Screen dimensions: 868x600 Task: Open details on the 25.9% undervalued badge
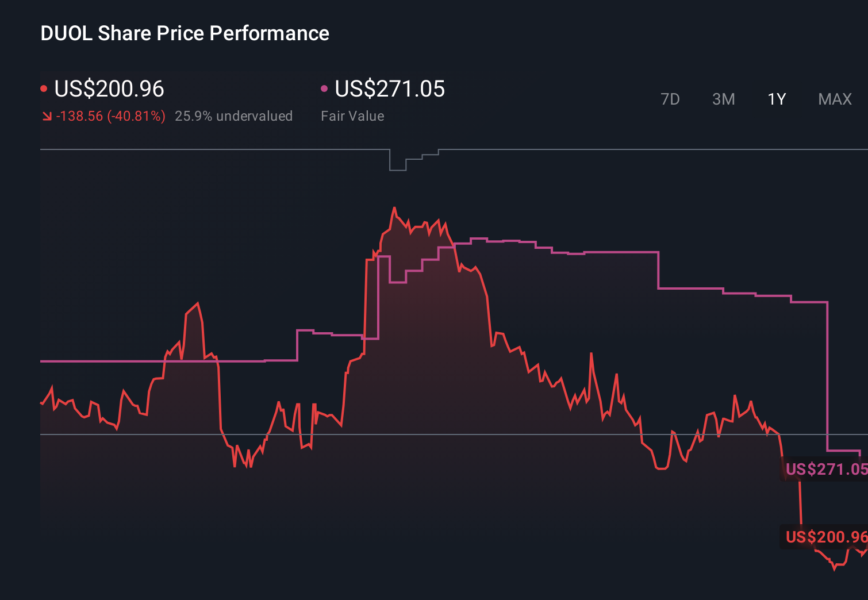click(235, 116)
